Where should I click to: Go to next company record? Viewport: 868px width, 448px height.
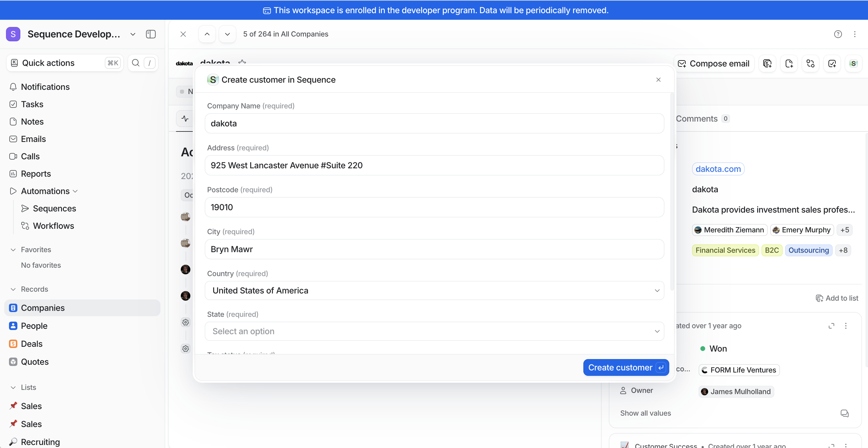[x=227, y=34]
